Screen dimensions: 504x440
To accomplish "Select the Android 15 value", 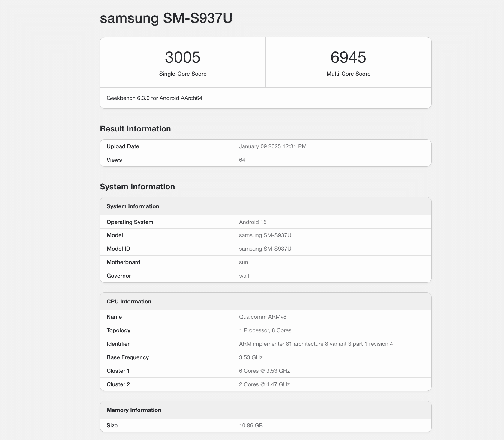I will [253, 222].
